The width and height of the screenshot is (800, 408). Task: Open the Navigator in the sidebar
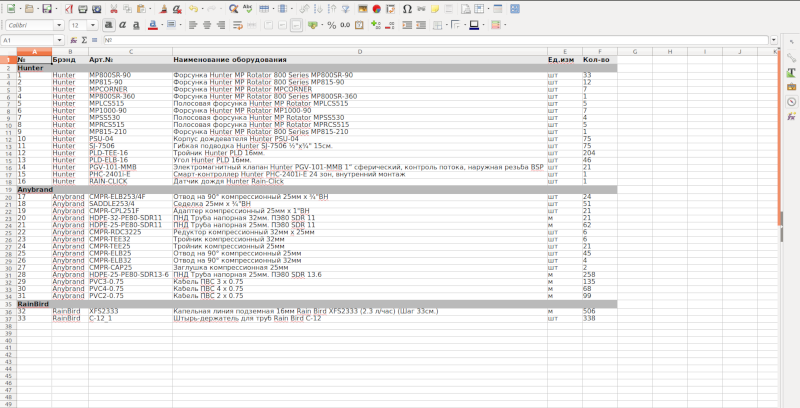(x=791, y=101)
